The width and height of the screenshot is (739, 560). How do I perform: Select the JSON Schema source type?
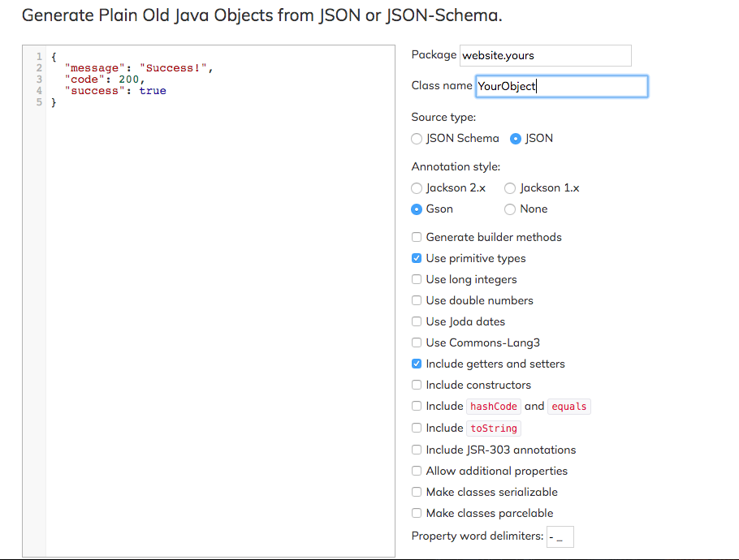[417, 139]
